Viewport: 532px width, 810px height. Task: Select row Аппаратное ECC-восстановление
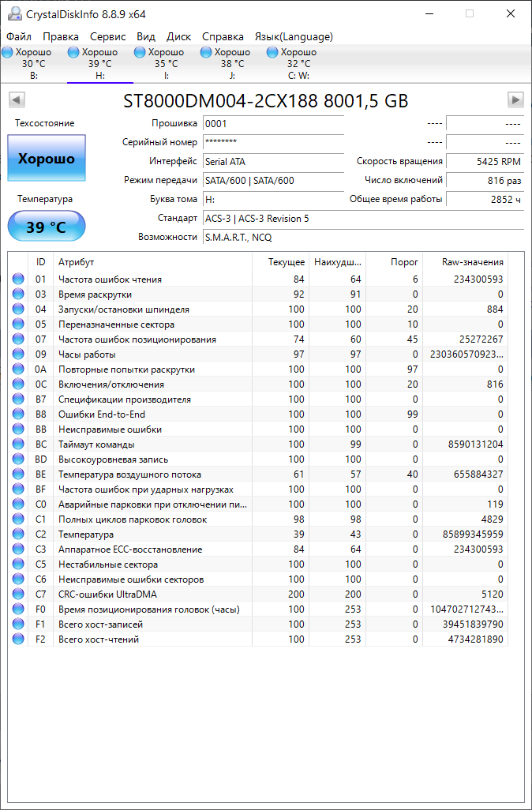coord(258,549)
